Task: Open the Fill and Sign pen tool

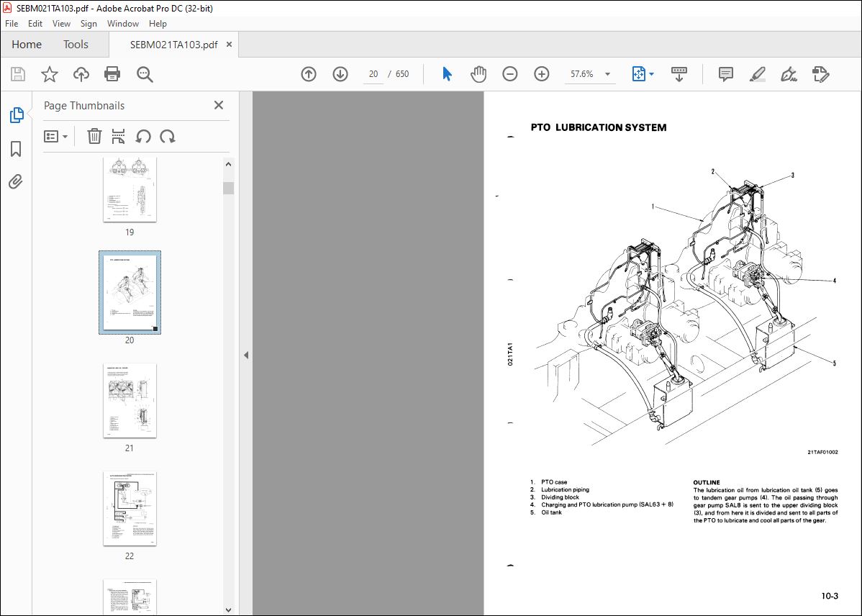Action: (x=789, y=74)
